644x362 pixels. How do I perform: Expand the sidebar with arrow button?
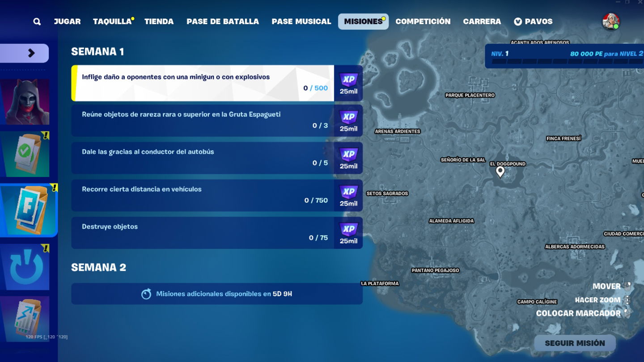coord(24,53)
